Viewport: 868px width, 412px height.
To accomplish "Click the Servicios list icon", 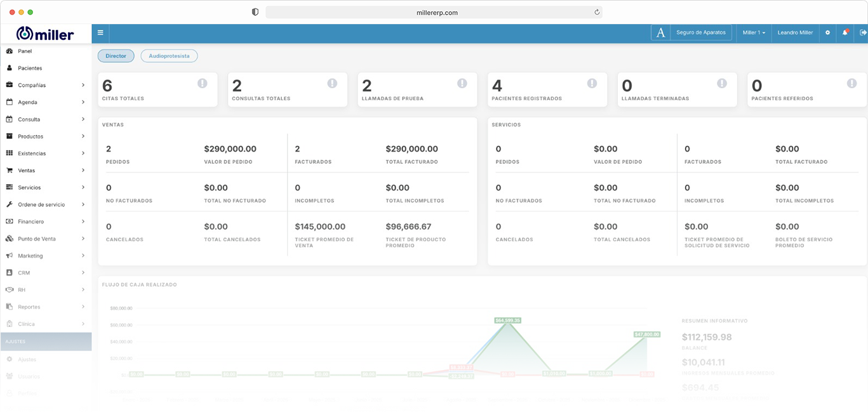I will pos(10,187).
